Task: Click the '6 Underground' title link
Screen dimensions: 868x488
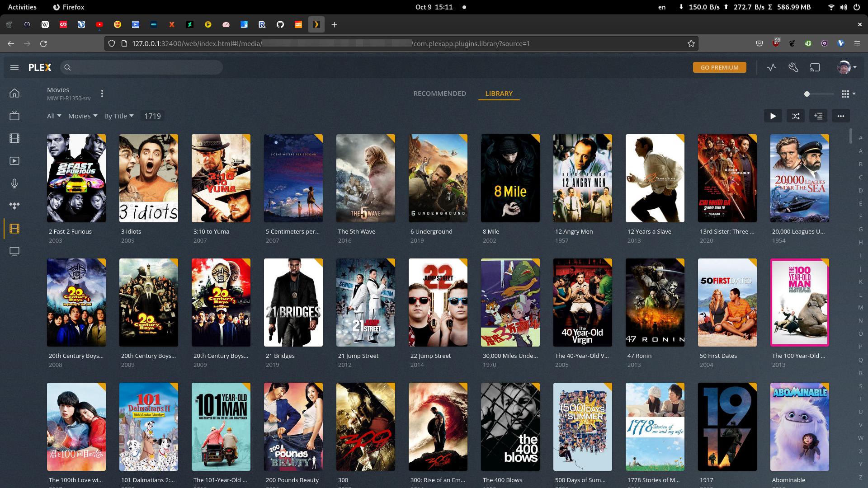Action: point(431,231)
